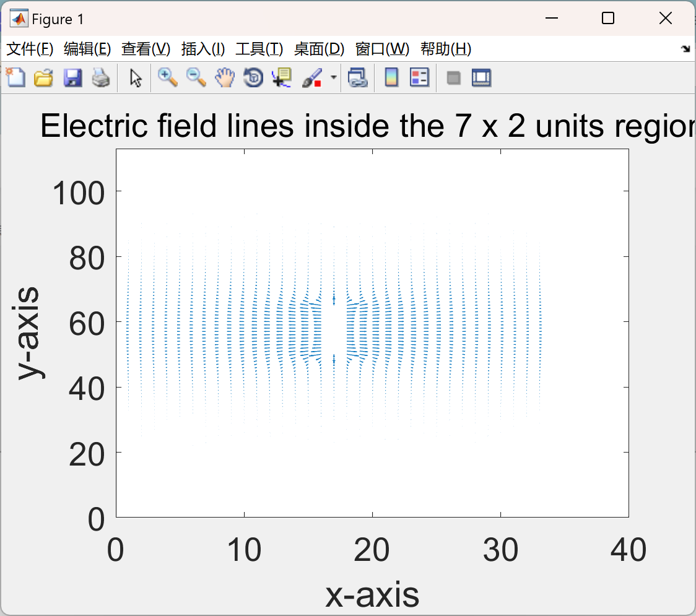Screen dimensions: 696x616
Task: Select the y-axis label
Action: point(28,333)
